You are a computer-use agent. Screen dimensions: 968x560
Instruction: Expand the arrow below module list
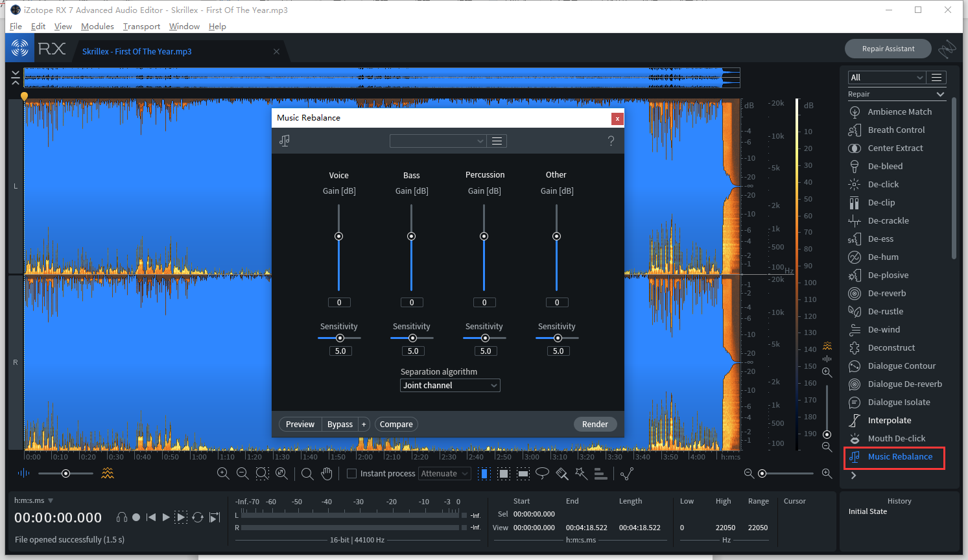854,476
